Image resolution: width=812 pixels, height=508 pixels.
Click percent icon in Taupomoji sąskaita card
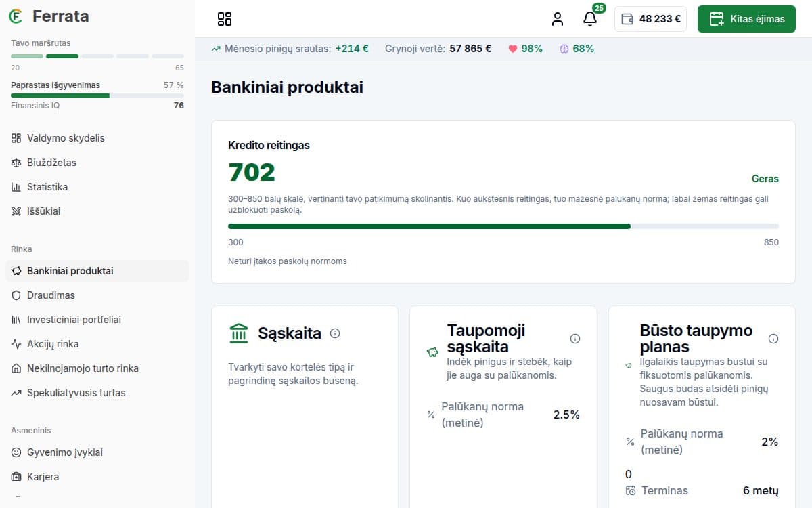click(431, 415)
